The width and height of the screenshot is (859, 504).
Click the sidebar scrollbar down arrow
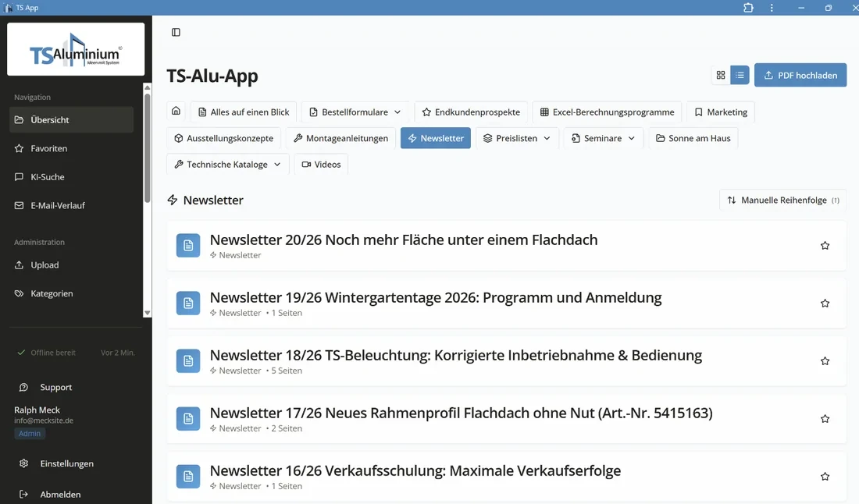click(147, 313)
